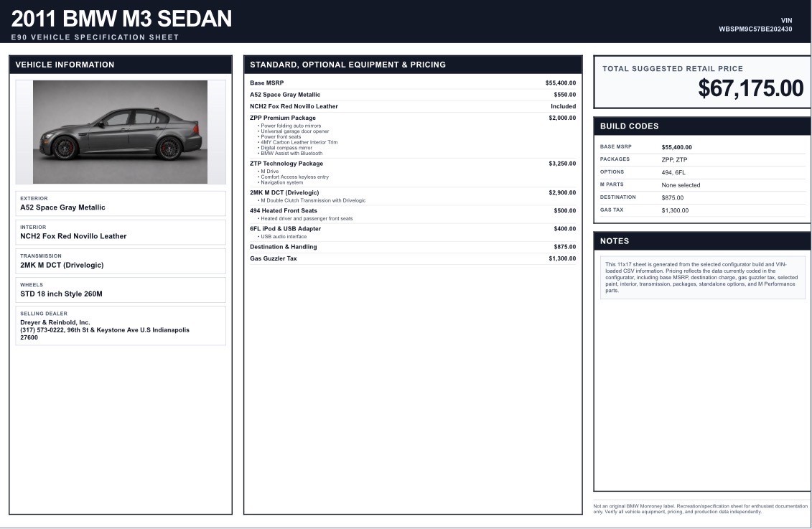Click 'Power folding auto mirrors' bullet
The width and height of the screenshot is (812, 529).
pyautogui.click(x=291, y=126)
